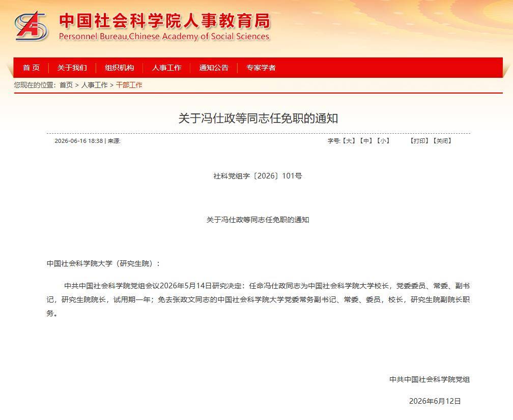Select the 专家学者 navigation item

261,68
